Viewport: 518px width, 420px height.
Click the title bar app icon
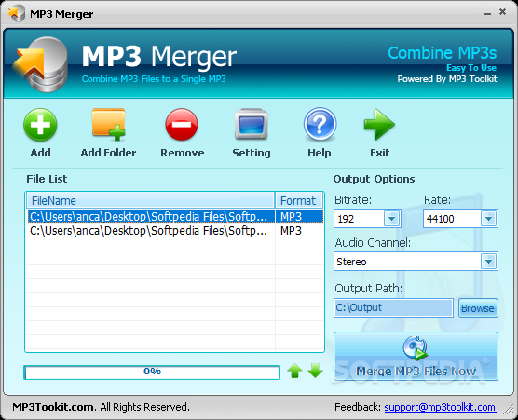click(16, 14)
